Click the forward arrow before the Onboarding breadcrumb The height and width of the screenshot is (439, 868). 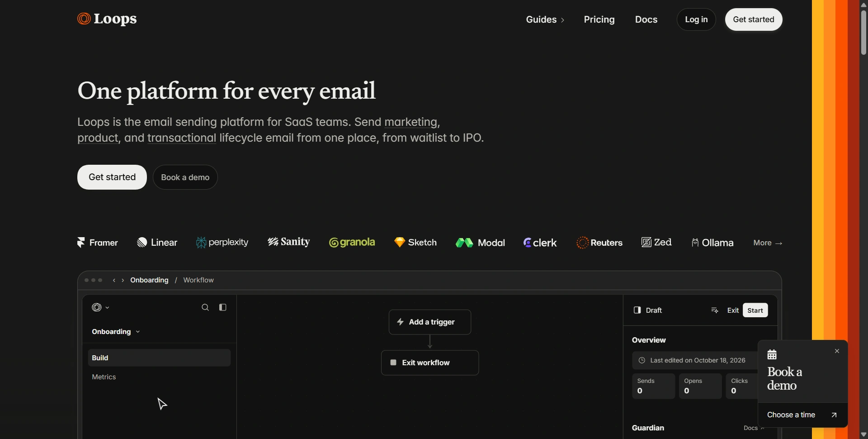point(123,281)
